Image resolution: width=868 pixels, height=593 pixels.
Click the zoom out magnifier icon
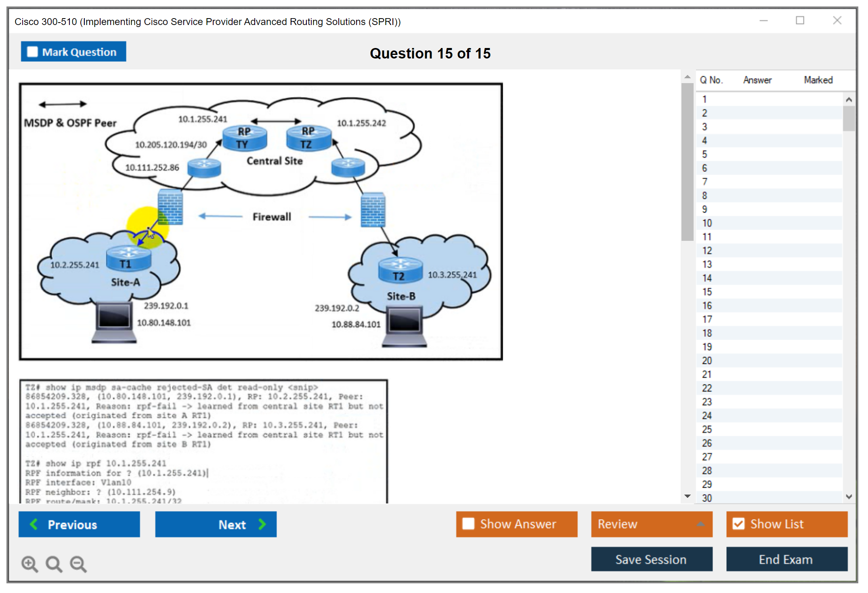(x=78, y=564)
